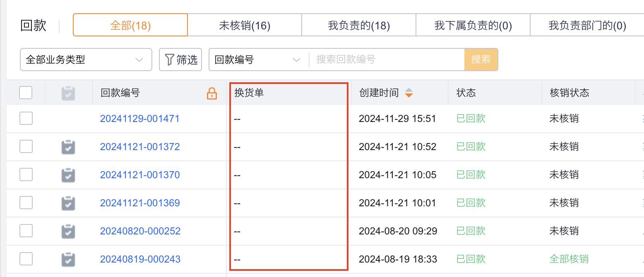The height and width of the screenshot is (277, 644).
Task: Click clipboard icon in row 20241121-001370
Action: point(68,175)
